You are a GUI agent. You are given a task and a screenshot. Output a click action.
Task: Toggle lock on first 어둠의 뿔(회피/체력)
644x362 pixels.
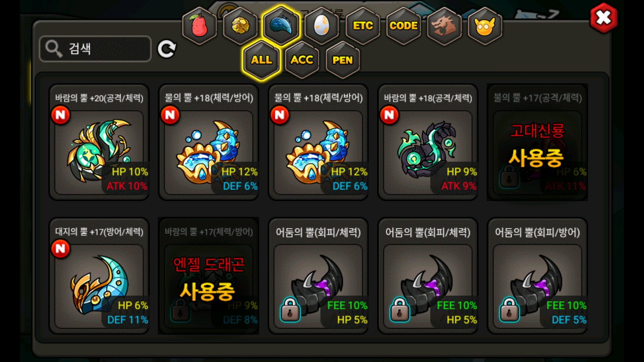[290, 310]
